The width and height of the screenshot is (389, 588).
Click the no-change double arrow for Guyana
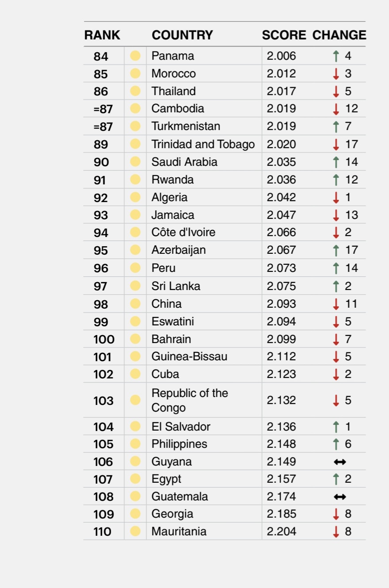[x=339, y=462]
